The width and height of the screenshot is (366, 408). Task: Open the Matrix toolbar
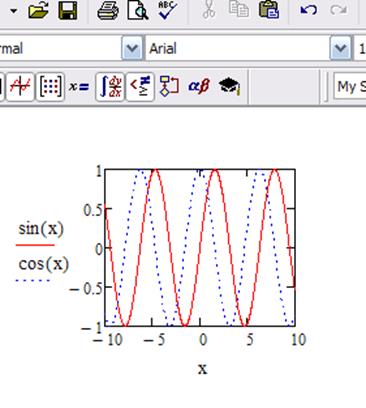coord(50,87)
